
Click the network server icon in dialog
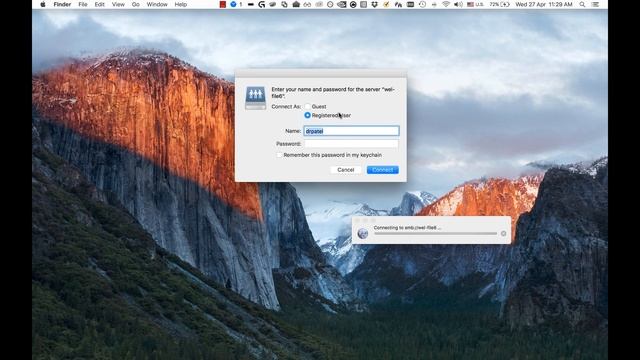pyautogui.click(x=256, y=98)
